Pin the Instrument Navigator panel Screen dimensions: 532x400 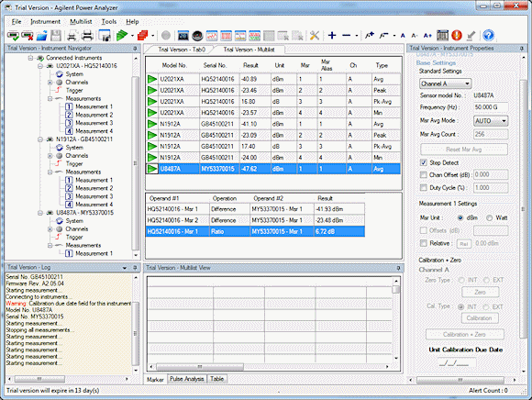[135, 49]
